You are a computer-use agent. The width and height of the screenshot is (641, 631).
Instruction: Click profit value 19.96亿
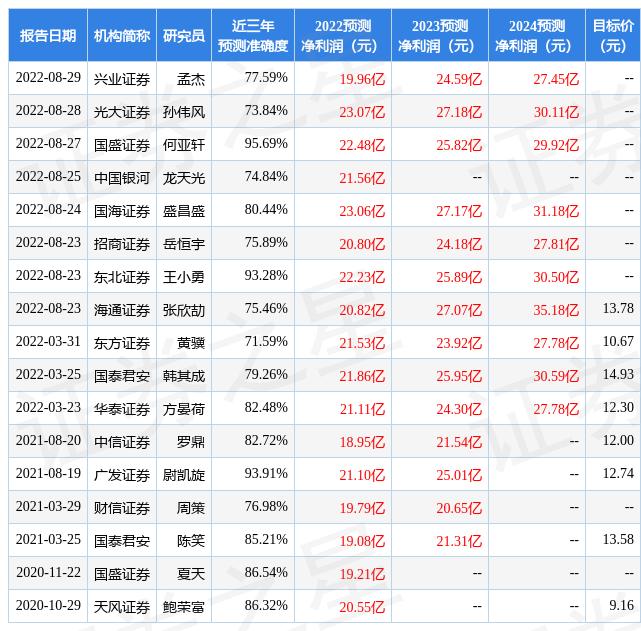coord(362,79)
